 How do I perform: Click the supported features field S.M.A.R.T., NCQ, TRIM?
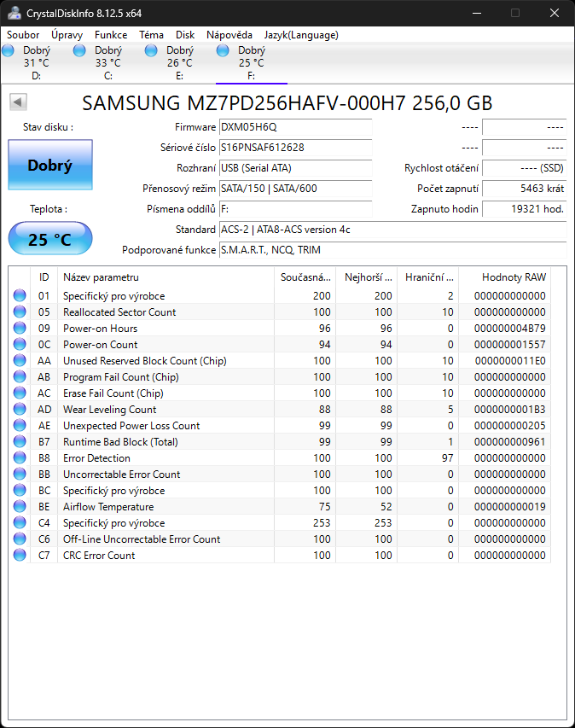tap(392, 250)
